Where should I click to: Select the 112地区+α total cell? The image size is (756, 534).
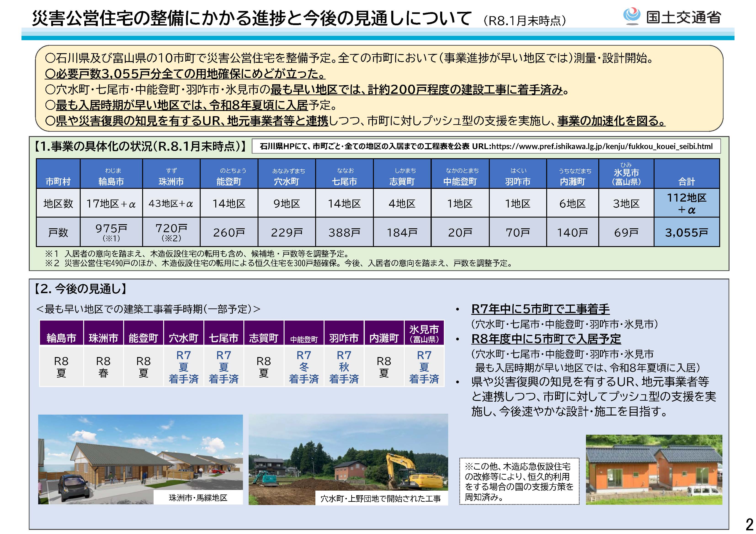pos(687,203)
